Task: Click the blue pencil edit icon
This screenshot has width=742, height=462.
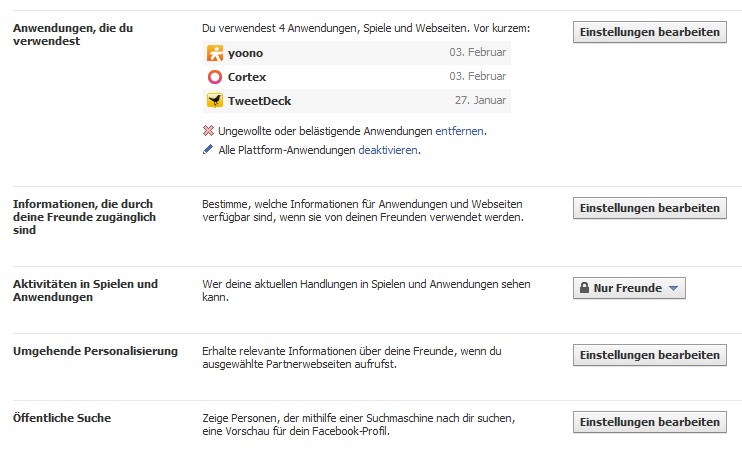Action: pyautogui.click(x=208, y=150)
